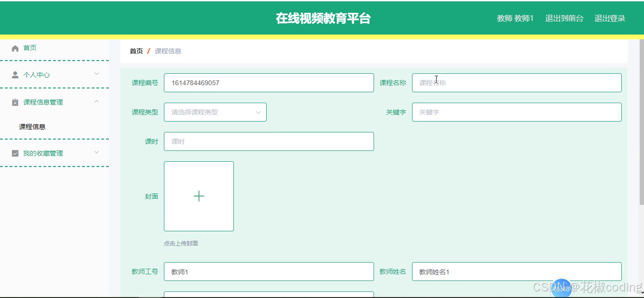Focus the 教师姓名 input field
644x298 pixels.
click(517, 272)
